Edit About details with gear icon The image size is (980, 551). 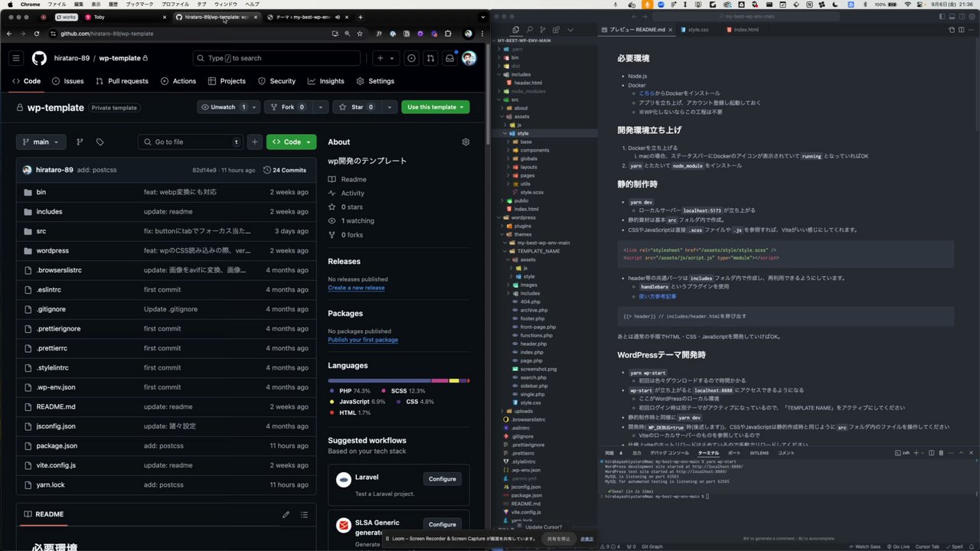point(465,142)
